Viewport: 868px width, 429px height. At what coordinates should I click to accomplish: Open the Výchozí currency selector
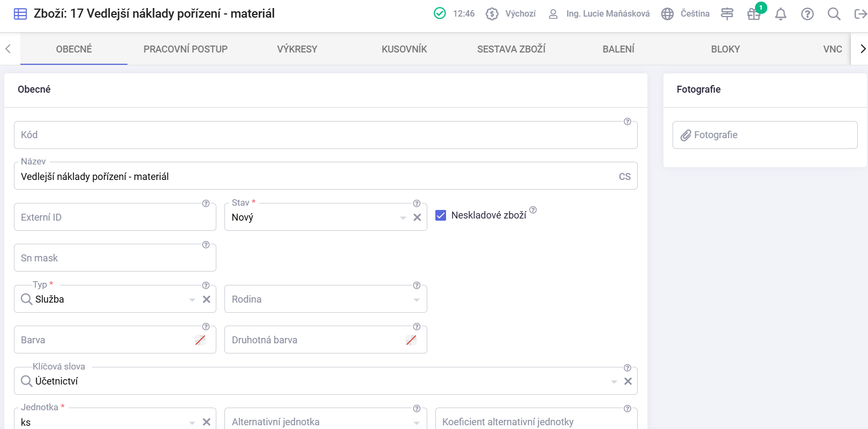[x=510, y=14]
